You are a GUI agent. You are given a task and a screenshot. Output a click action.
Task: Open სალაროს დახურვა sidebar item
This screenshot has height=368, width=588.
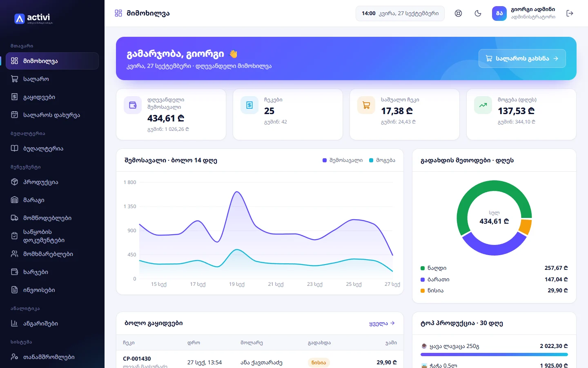(52, 115)
